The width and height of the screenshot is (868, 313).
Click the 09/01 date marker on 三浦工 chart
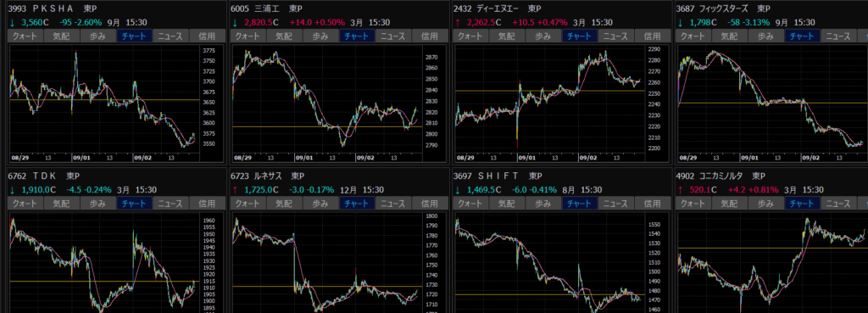(304, 158)
